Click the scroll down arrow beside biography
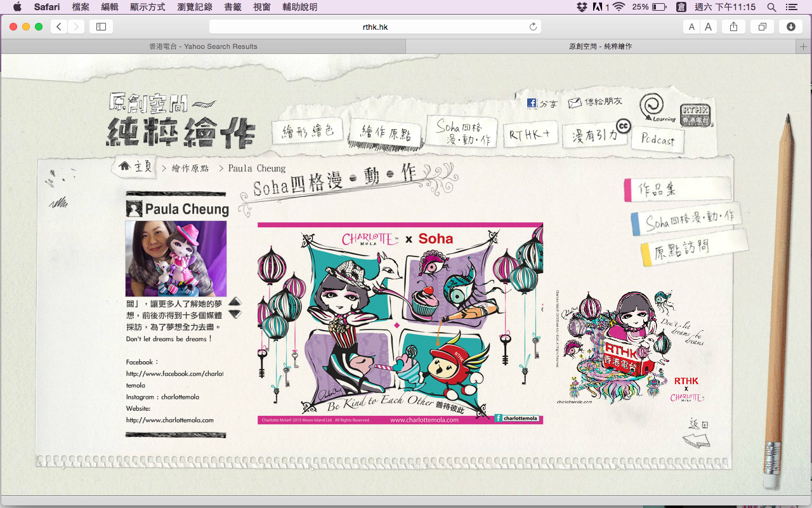 click(235, 314)
